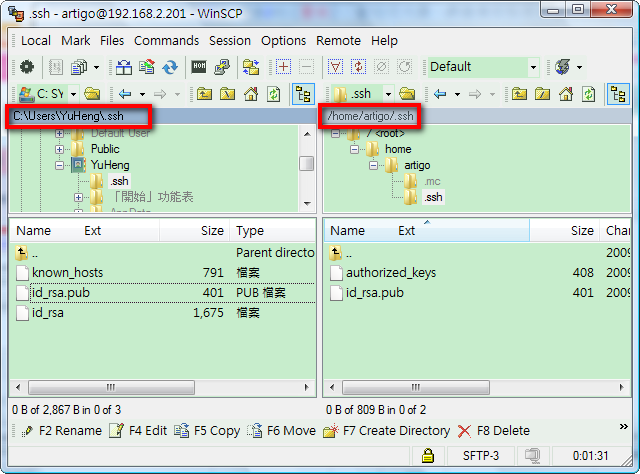Open local back history dropdown arrow
Screen dimensions: 640x474
[x=142, y=94]
